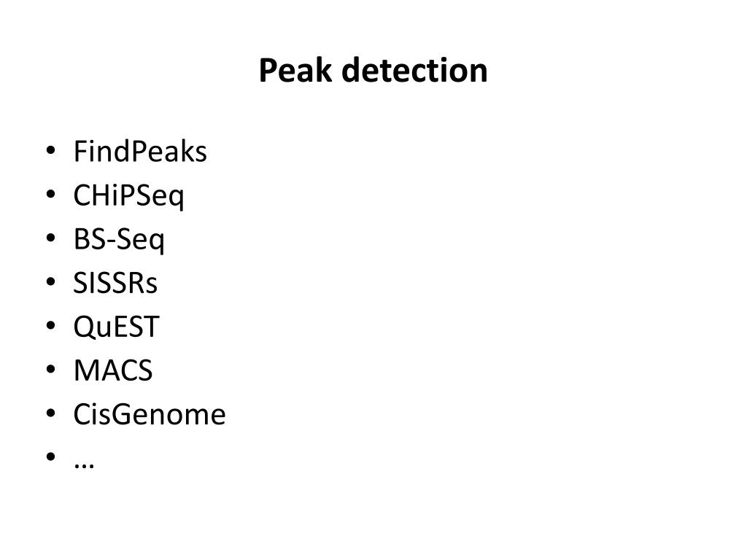
Task: Click the word detection in title
Action: [414, 71]
